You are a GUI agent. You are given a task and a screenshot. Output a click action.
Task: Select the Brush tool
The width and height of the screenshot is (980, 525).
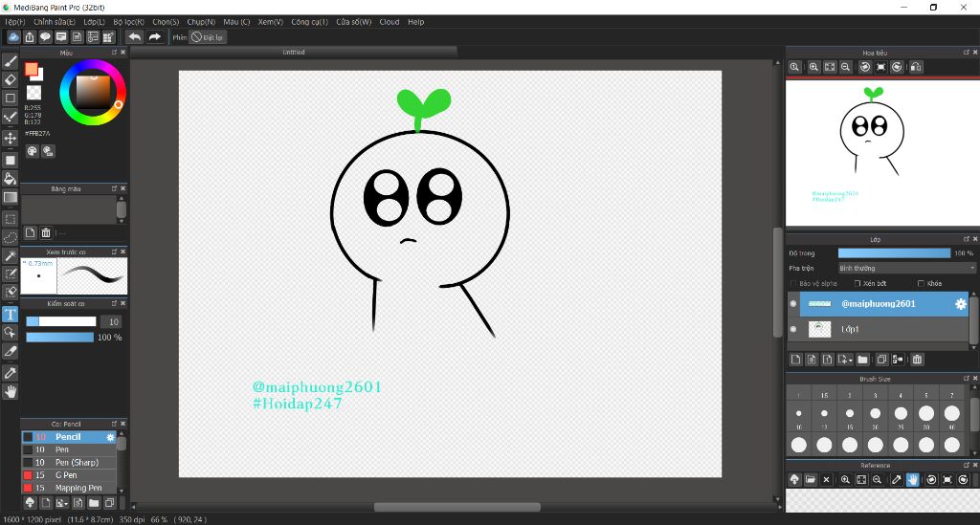10,60
